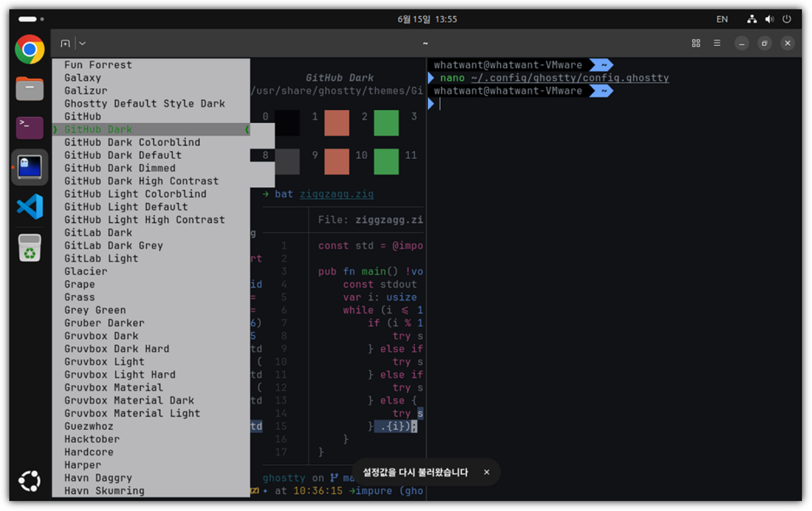The image size is (812, 511).
Task: Pick the Harper theme
Action: [151, 465]
